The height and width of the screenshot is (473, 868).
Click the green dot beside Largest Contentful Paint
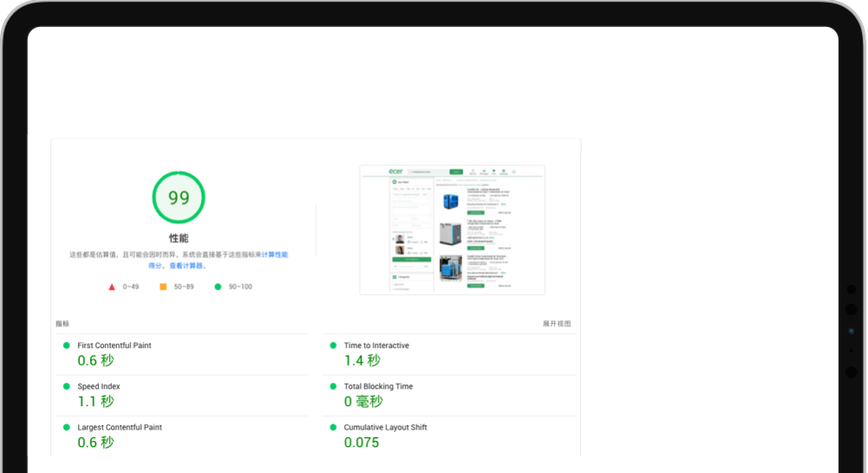67,427
